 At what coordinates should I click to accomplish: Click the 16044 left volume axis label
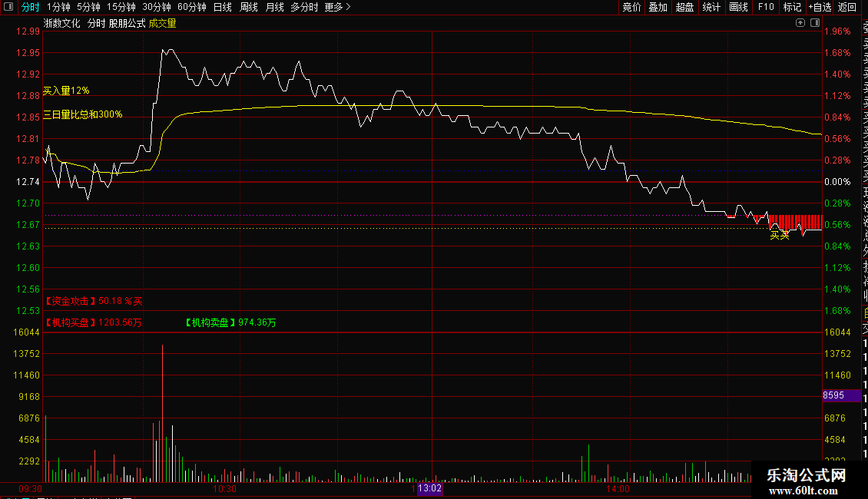[x=27, y=332]
